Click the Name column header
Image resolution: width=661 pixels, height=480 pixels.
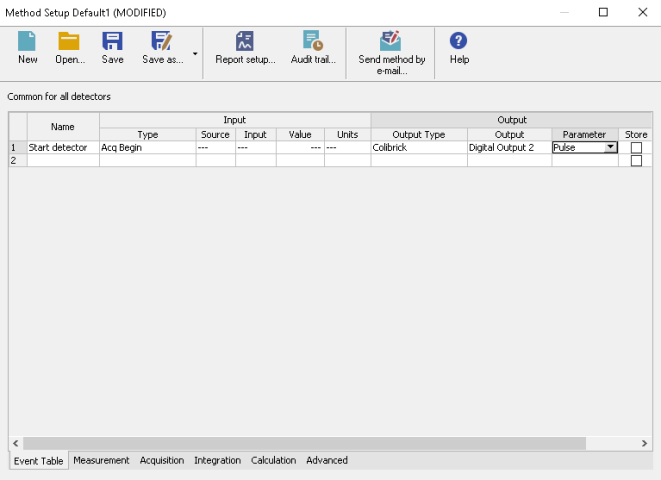point(63,127)
